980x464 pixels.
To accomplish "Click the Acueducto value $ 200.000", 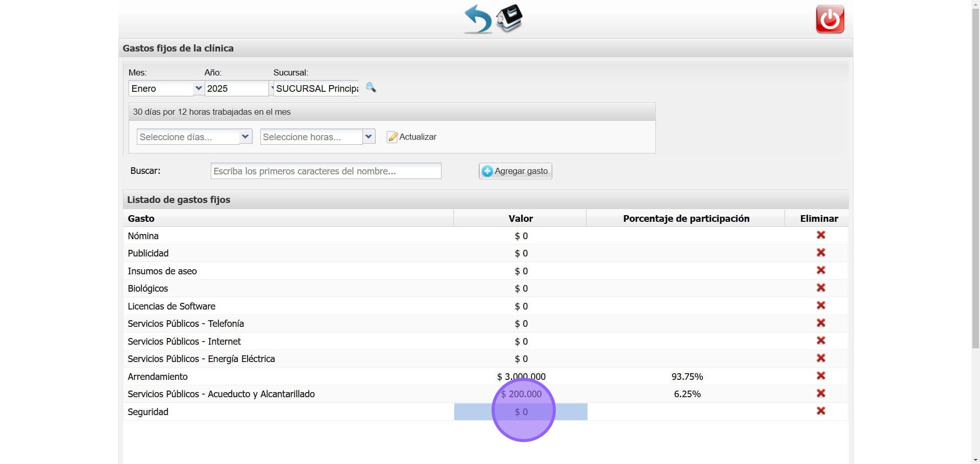I will (521, 394).
